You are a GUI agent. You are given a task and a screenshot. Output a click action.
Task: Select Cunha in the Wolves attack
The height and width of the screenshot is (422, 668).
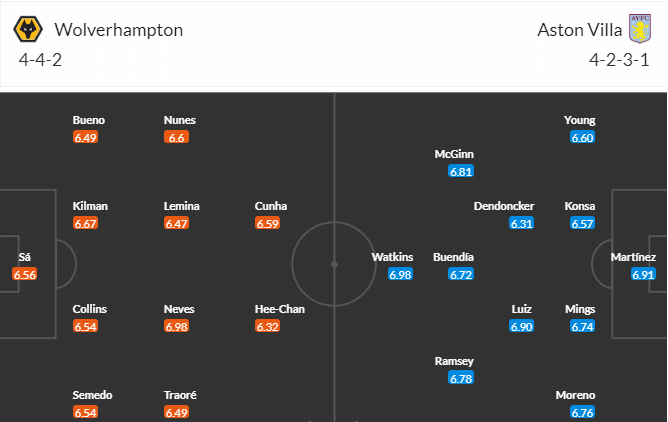tap(271, 206)
